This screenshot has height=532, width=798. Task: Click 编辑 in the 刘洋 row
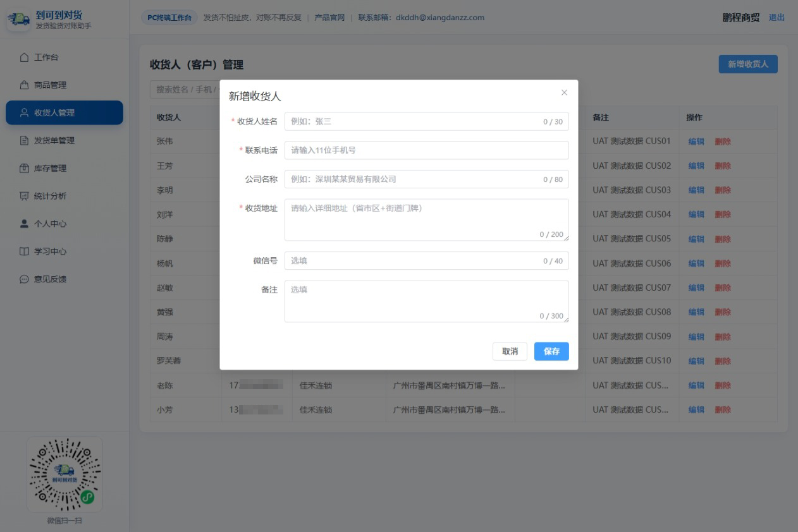pyautogui.click(x=696, y=215)
